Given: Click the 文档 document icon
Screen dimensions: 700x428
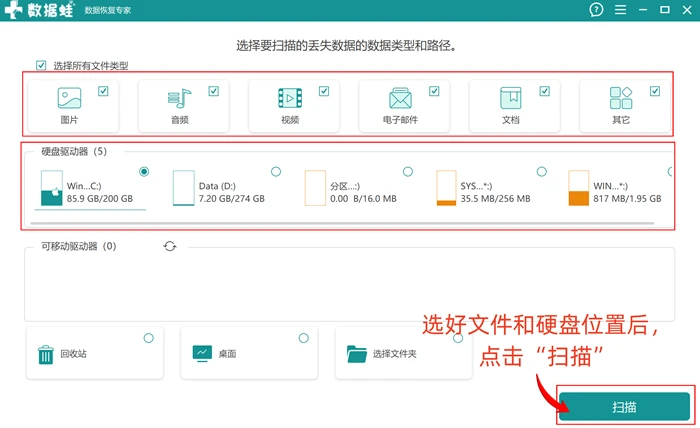Looking at the screenshot, I should 510,98.
